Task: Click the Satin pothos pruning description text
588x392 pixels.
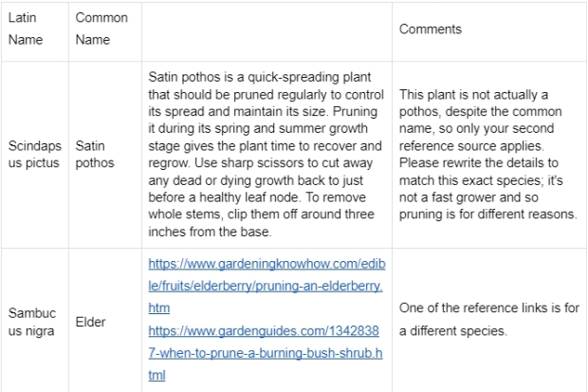Action: tap(266, 155)
